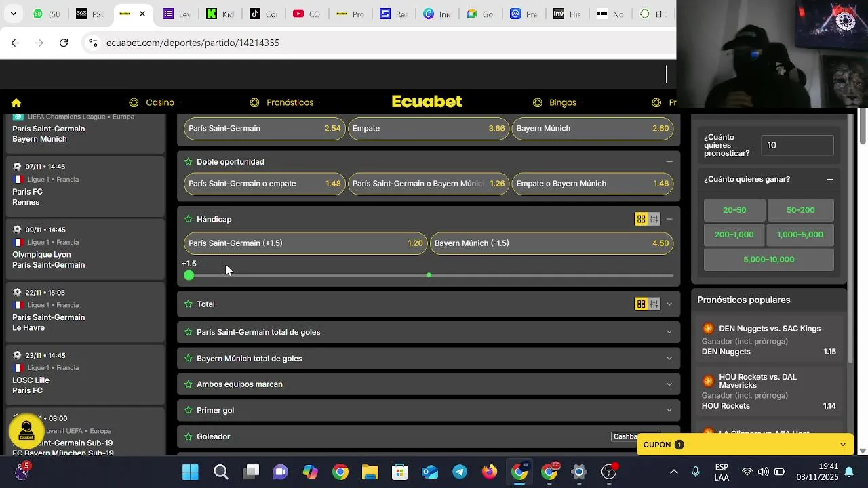This screenshot has width=868, height=488.
Task: Collapse the Doble oportunidad section
Action: pyautogui.click(x=669, y=162)
